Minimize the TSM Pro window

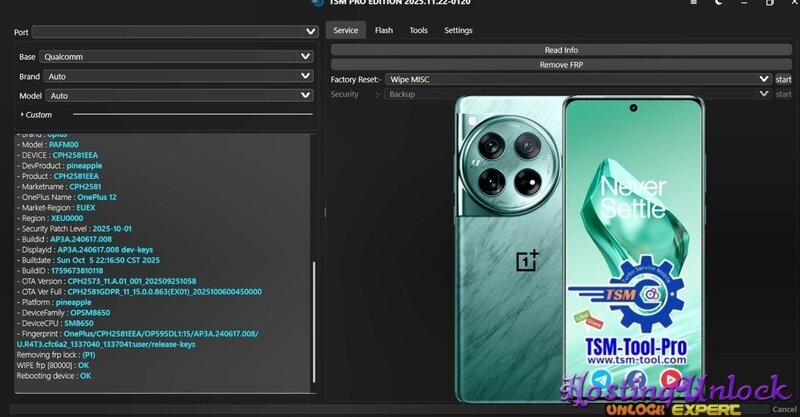[743, 4]
